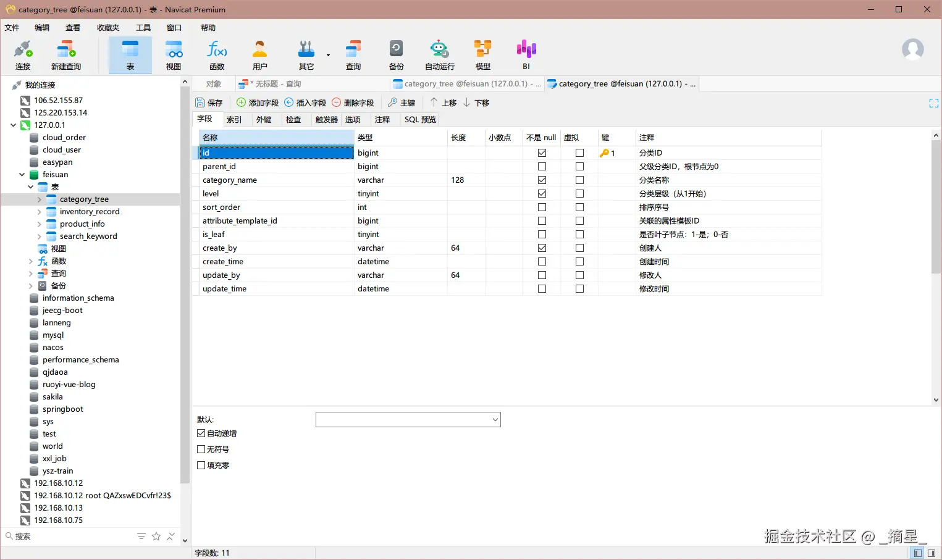
Task: Select the 表 (Table) toolbar icon
Action: (x=130, y=55)
